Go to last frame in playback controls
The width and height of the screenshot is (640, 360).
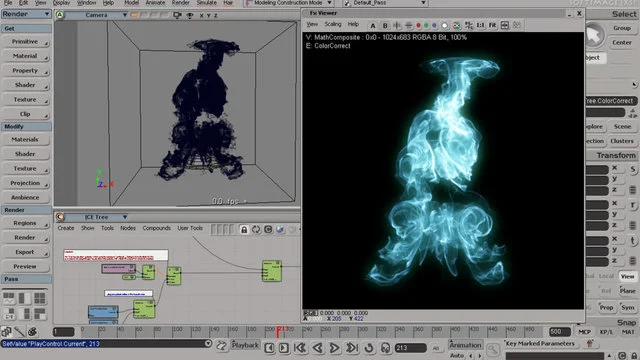[352, 348]
